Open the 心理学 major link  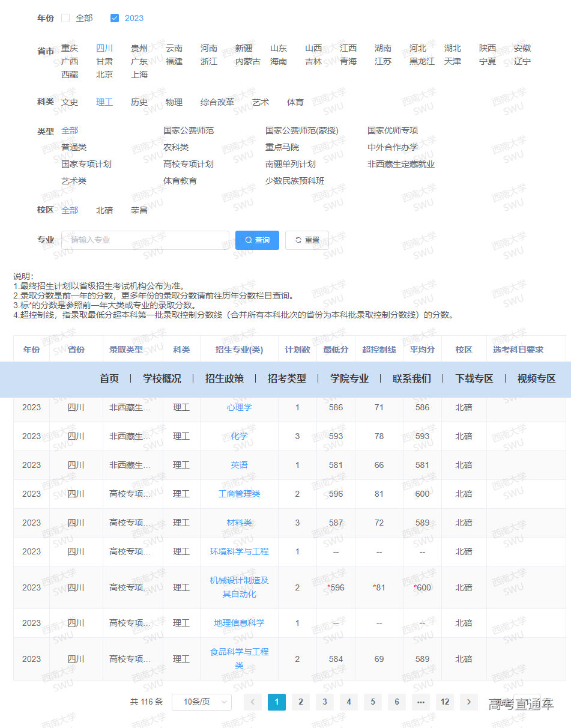pyautogui.click(x=239, y=407)
